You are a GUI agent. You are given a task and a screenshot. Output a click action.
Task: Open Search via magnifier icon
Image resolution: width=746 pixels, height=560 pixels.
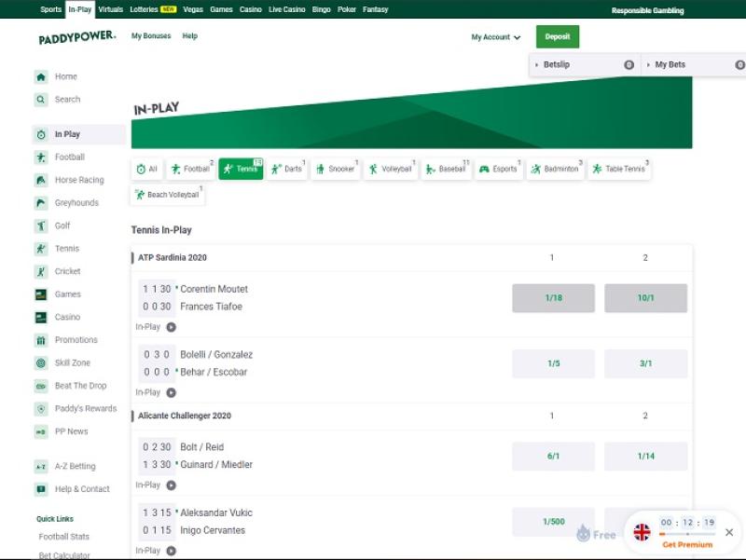tap(41, 100)
